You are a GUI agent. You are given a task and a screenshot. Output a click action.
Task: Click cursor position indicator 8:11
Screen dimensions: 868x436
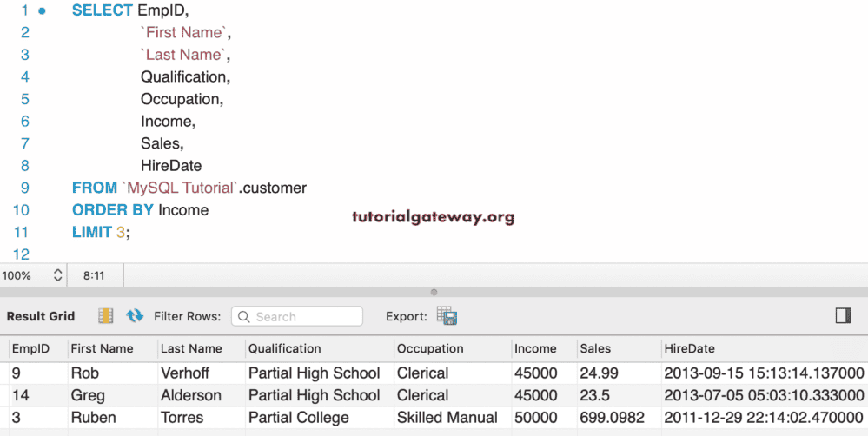pos(94,275)
